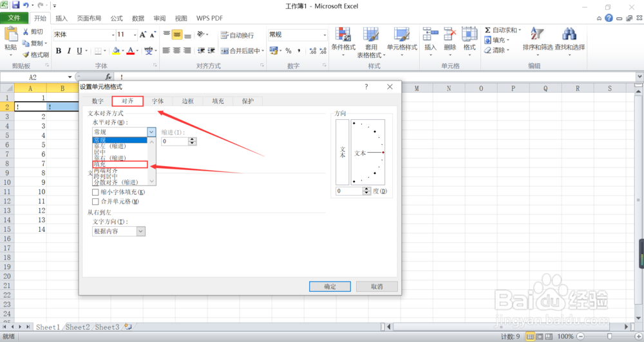Enable merge cells (合并单元格) checkbox
The image size is (644, 342).
tap(95, 202)
